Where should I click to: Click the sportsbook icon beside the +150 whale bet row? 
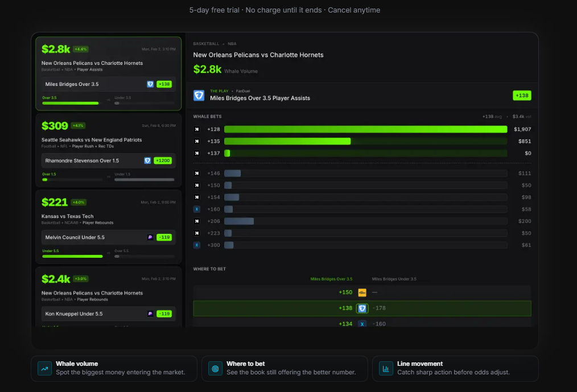(197, 185)
